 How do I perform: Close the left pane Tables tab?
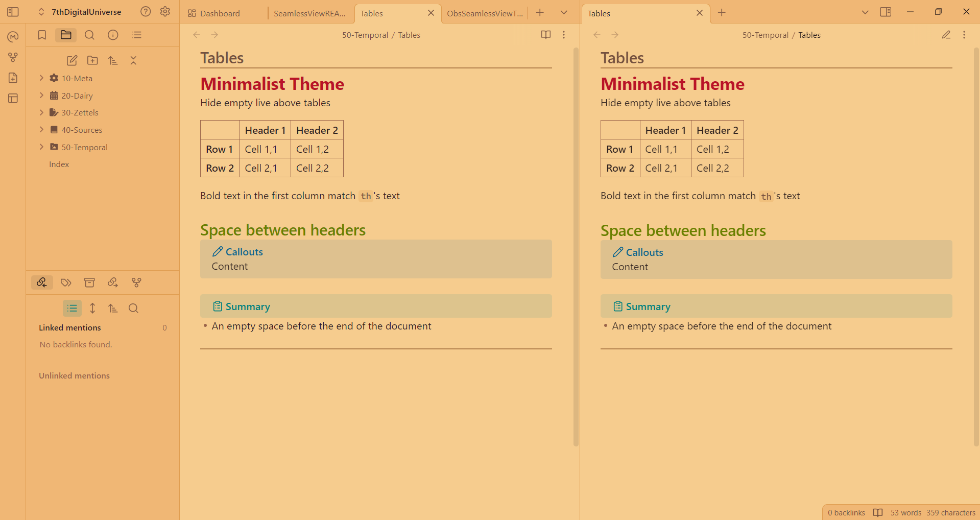click(431, 13)
